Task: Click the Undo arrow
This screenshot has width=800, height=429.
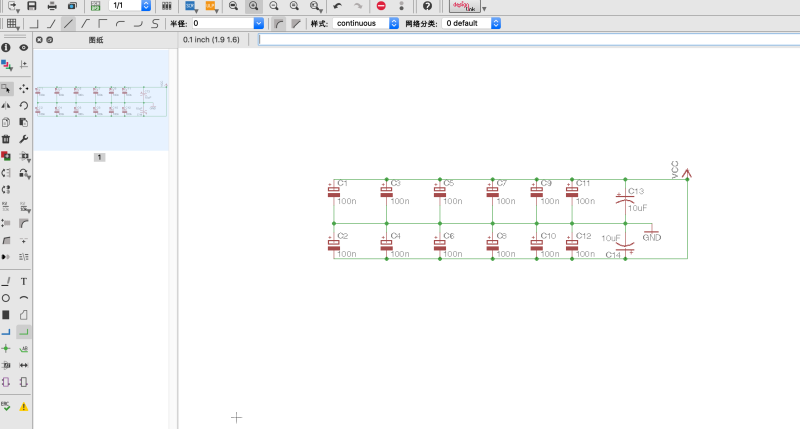Action: coord(338,6)
